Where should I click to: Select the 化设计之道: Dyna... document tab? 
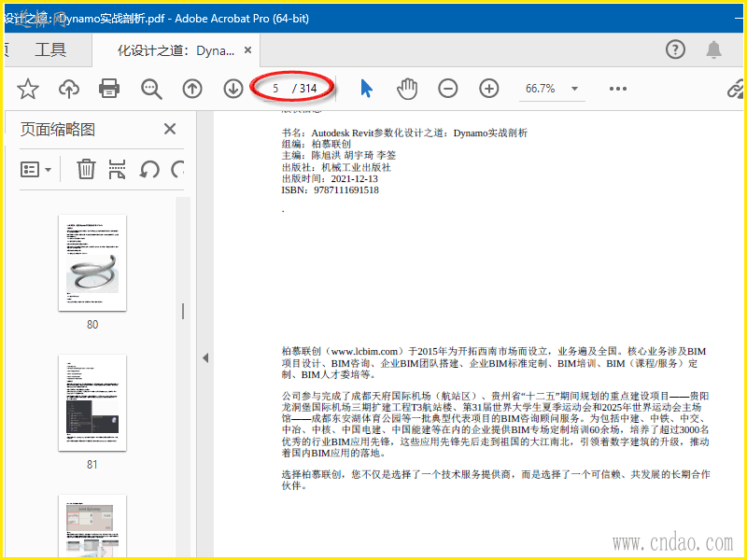[x=176, y=50]
